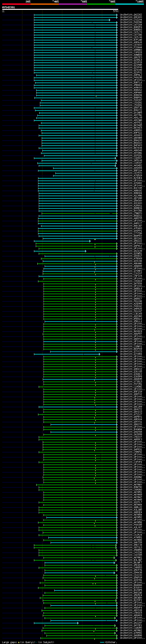Select label UniRef100_C5WQT0
The width and height of the screenshot is (146, 644).
click(x=131, y=213)
